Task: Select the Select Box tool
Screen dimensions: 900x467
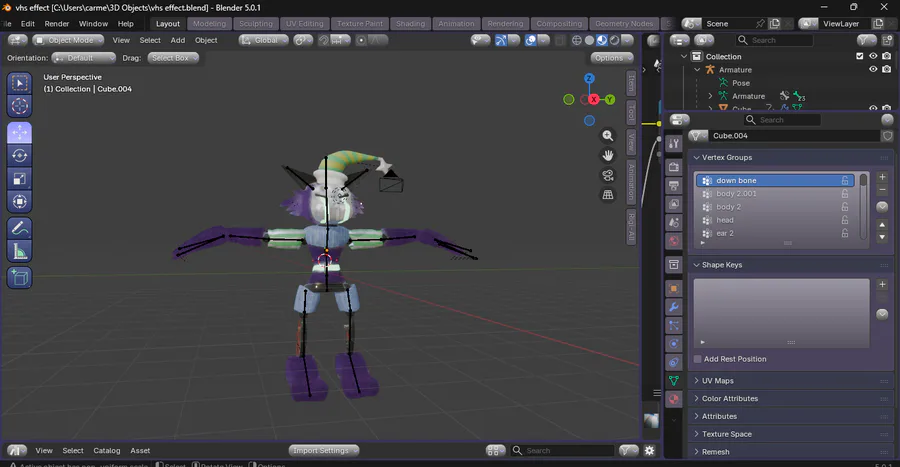Action: click(x=20, y=83)
